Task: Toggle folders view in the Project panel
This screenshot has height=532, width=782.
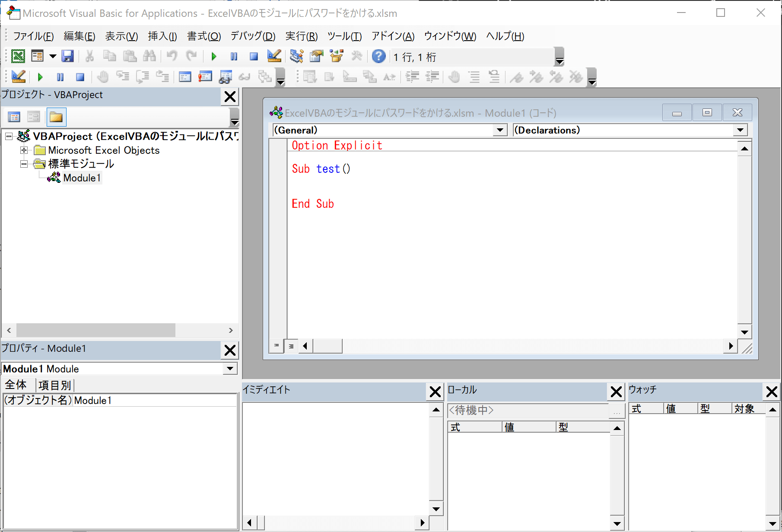Action: 56,117
